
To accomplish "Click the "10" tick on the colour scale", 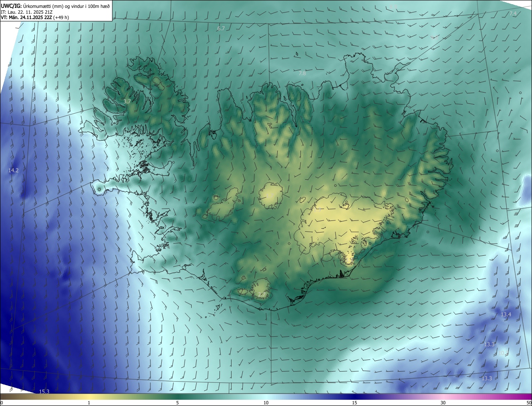I will pyautogui.click(x=266, y=403).
